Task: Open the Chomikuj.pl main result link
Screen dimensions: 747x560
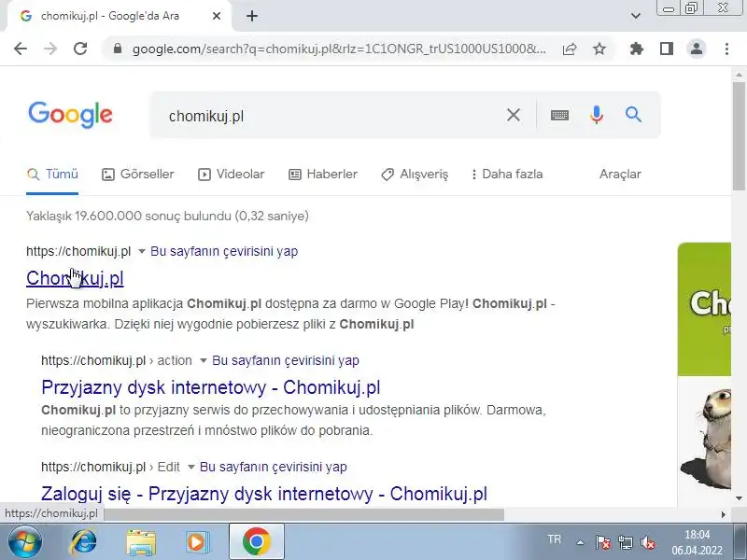Action: (x=75, y=278)
